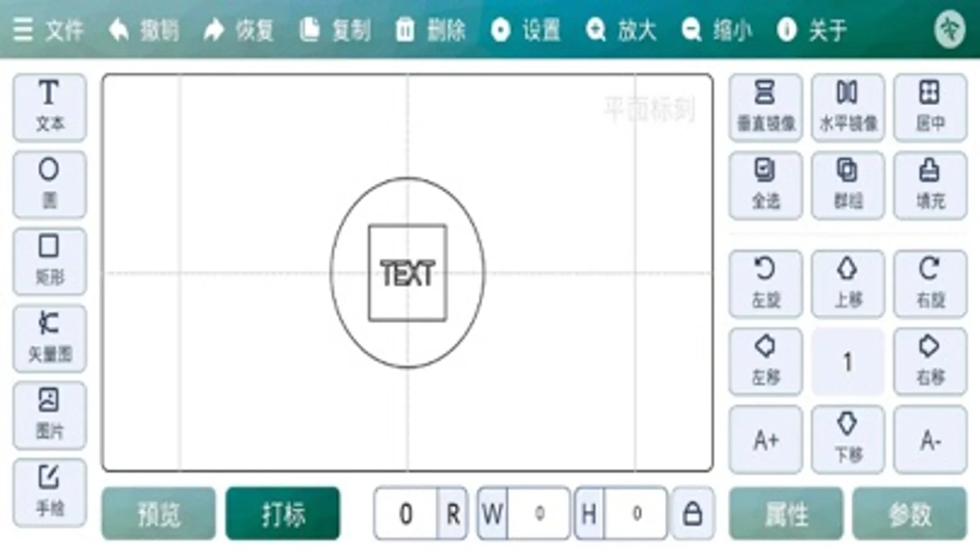This screenshot has width=980, height=552.
Task: Click the 撤销 undo button
Action: [144, 29]
